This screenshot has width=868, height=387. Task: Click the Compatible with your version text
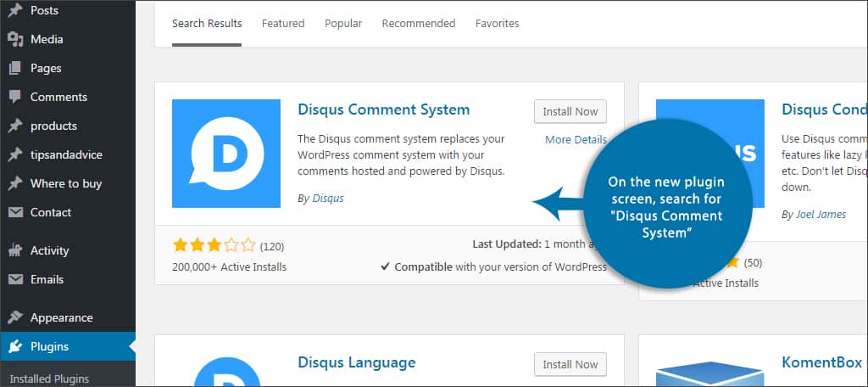pyautogui.click(x=494, y=266)
